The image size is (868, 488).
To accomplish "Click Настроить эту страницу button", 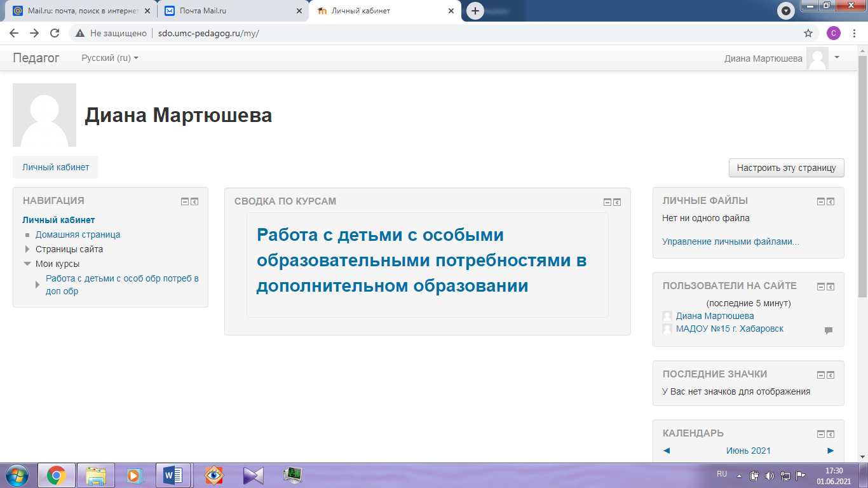I will [786, 168].
